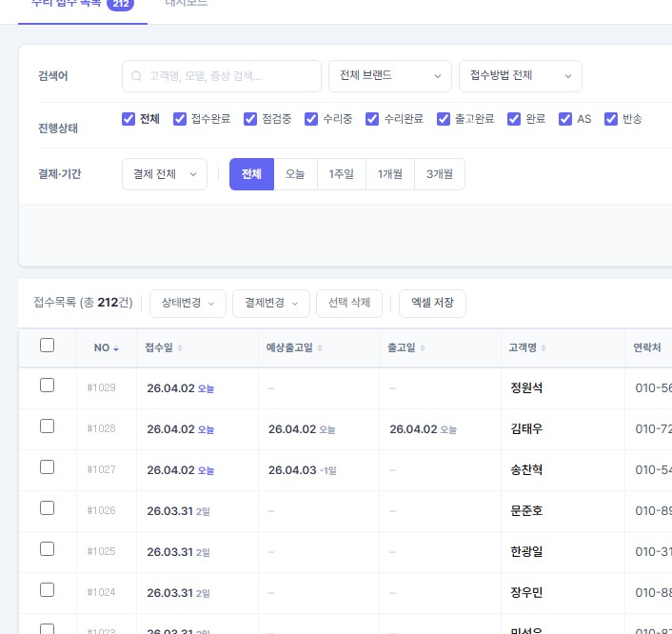Click the search magnifier icon

(x=137, y=76)
